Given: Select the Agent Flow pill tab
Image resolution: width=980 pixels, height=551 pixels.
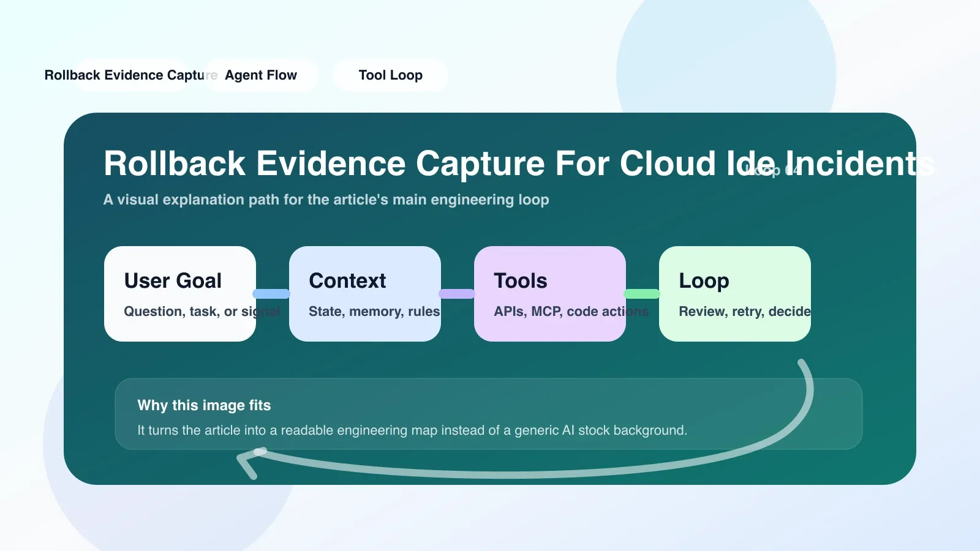Looking at the screenshot, I should [x=261, y=75].
